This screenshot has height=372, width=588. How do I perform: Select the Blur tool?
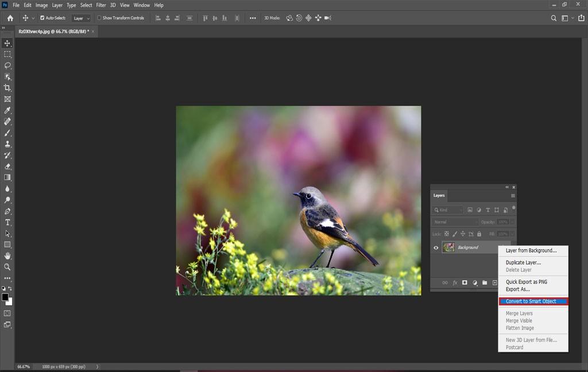coord(7,189)
